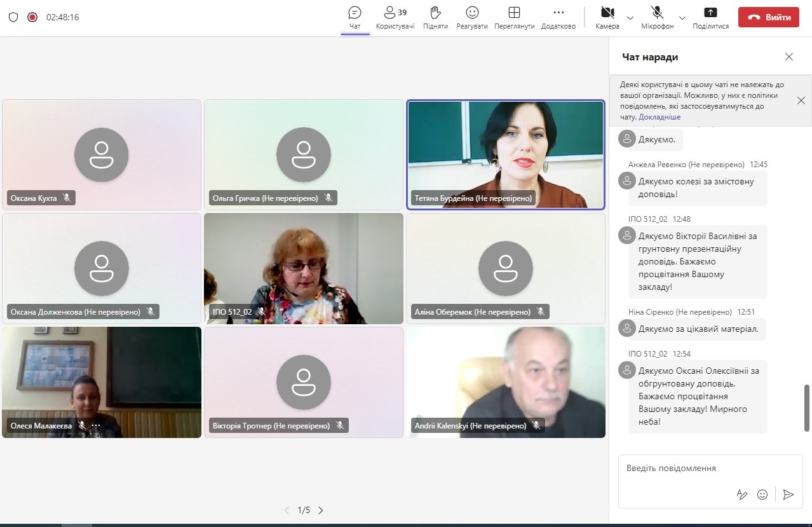The image size is (812, 527).
Task: Open the Переглянути view options
Action: tap(514, 17)
